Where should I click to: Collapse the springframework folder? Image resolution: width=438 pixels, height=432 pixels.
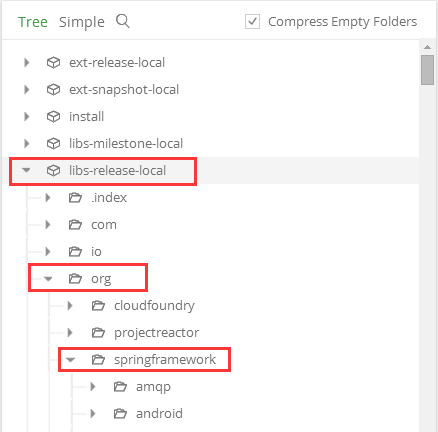pos(70,359)
